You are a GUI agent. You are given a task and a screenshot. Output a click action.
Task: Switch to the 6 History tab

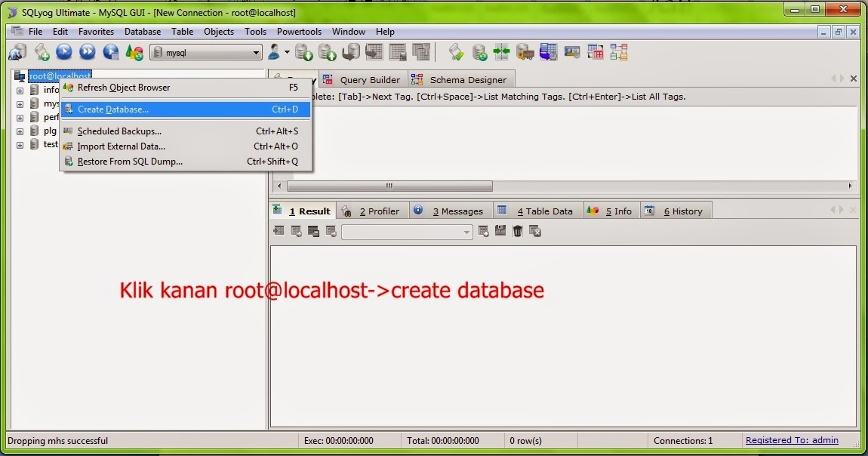click(676, 211)
